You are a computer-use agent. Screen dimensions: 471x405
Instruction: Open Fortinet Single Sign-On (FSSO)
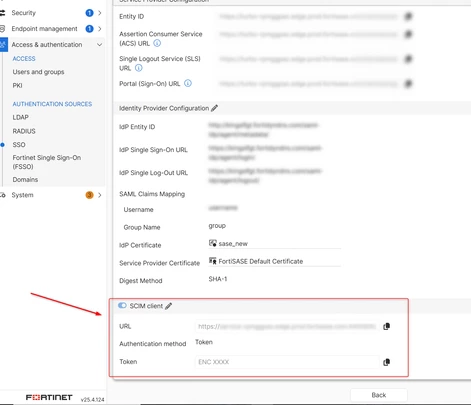[47, 162]
